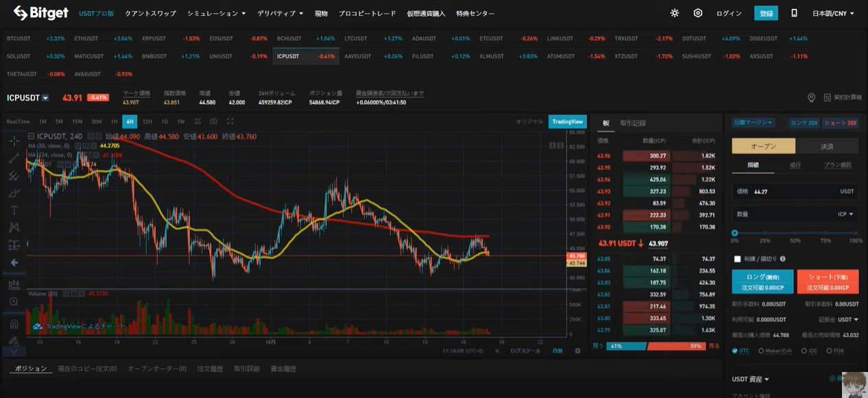Activate the magnet mode icon
The image size is (868, 398).
coord(14,324)
